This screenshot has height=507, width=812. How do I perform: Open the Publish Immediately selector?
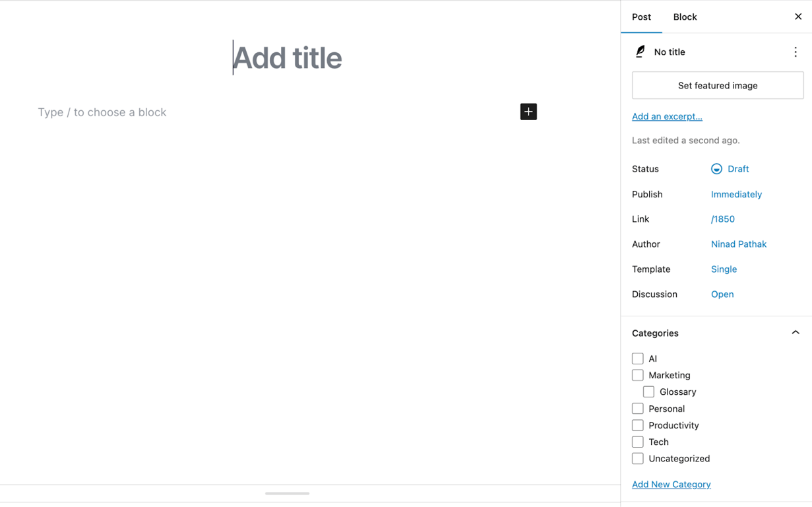[736, 194]
